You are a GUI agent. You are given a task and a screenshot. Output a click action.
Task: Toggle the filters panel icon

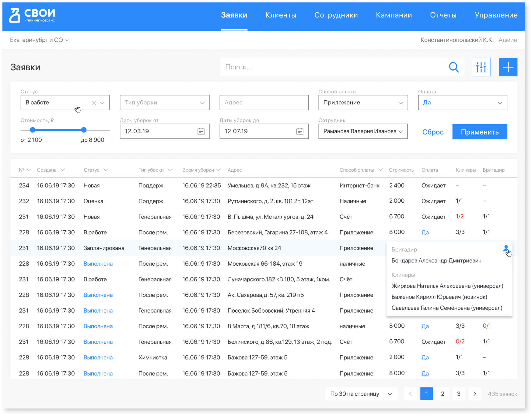tap(481, 67)
